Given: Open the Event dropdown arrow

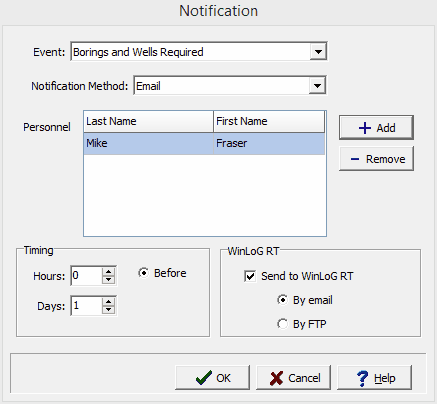Looking at the screenshot, I should pyautogui.click(x=318, y=52).
